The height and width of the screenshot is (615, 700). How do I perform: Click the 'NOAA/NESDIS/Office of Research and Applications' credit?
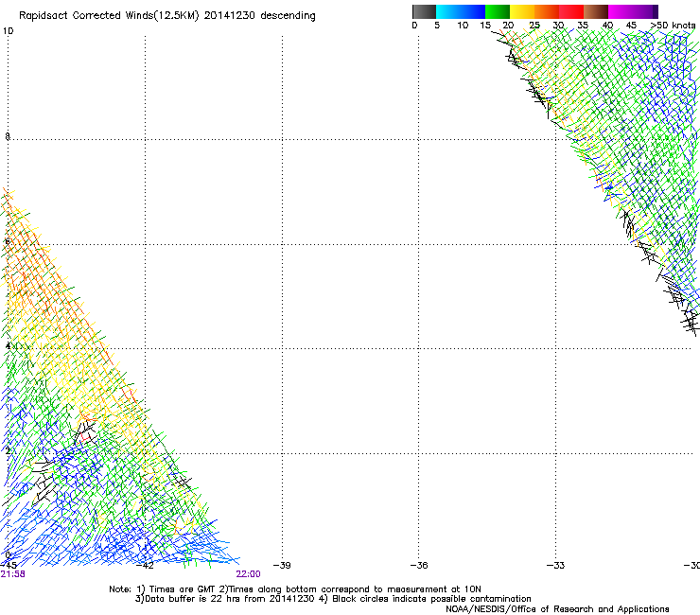[557, 609]
